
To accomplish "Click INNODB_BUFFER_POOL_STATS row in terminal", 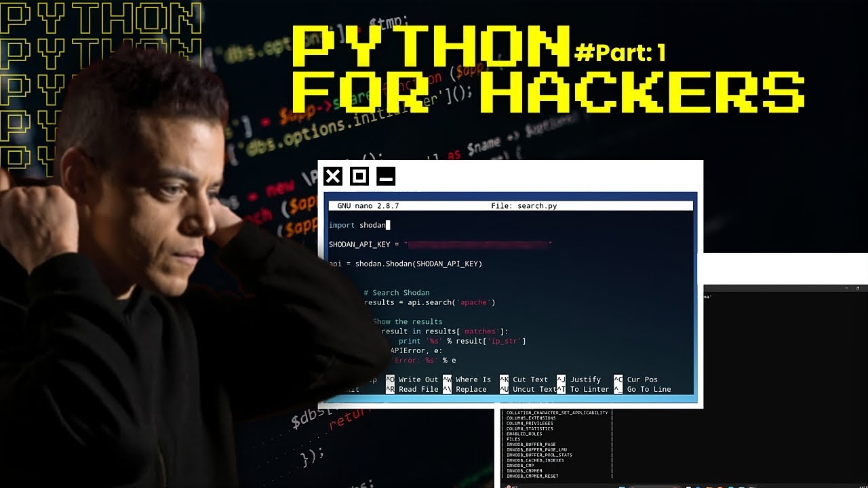I will [x=539, y=455].
